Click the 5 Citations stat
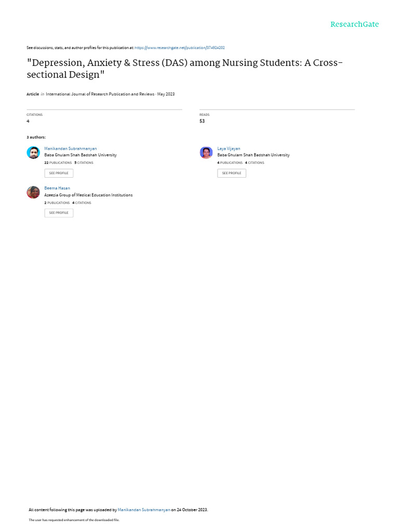The width and height of the screenshot is (399, 532). 84,163
